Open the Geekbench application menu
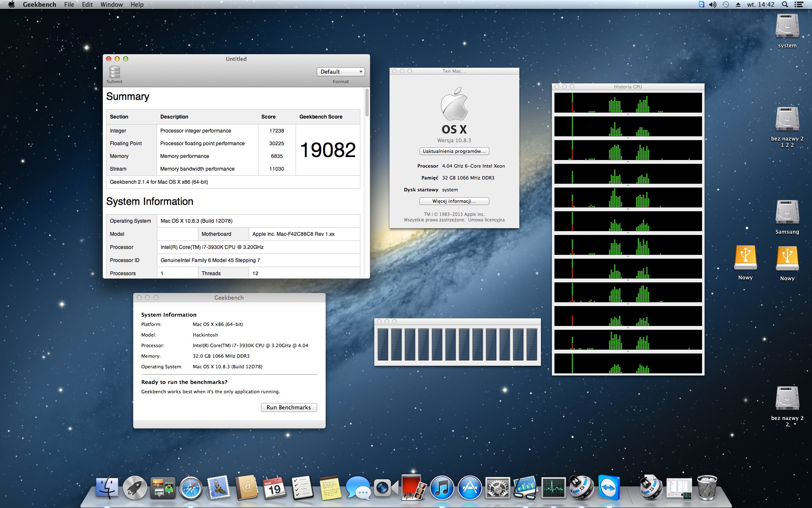 (39, 5)
